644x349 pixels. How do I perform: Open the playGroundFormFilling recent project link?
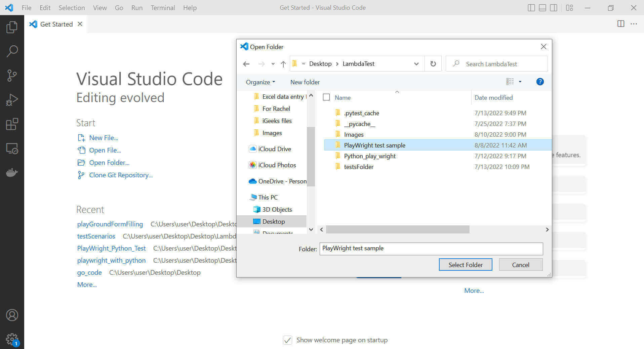(x=110, y=224)
